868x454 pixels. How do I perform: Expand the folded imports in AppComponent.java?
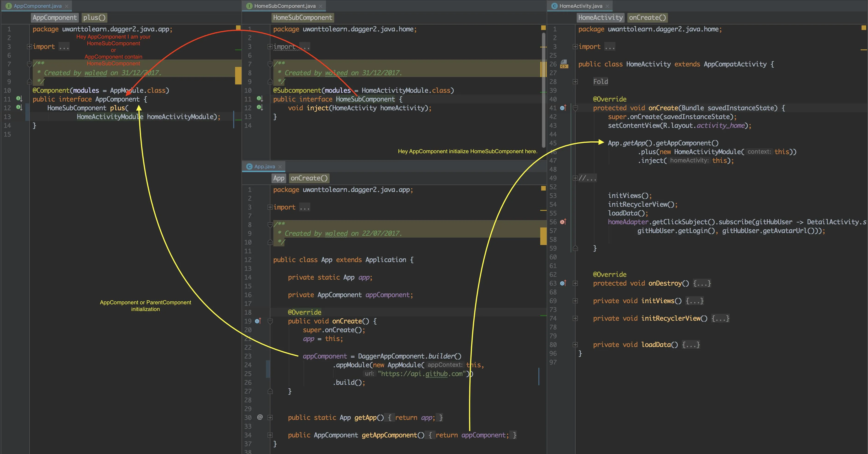pos(30,47)
